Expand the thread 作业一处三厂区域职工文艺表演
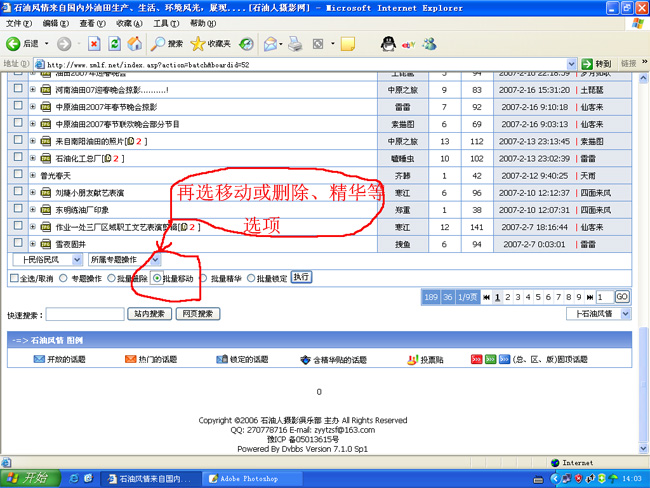 tap(33, 227)
